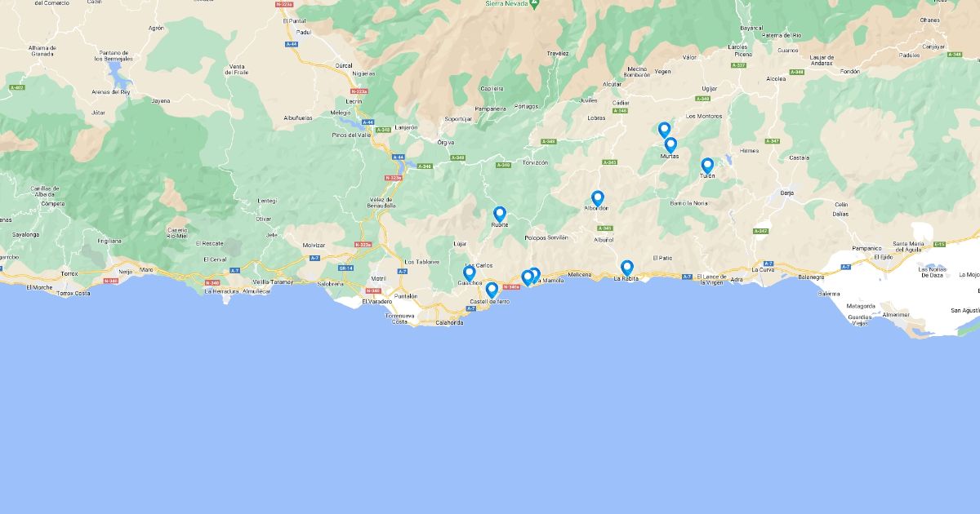Select the pin at La Rábita
Screen dimensions: 980x514
click(627, 268)
